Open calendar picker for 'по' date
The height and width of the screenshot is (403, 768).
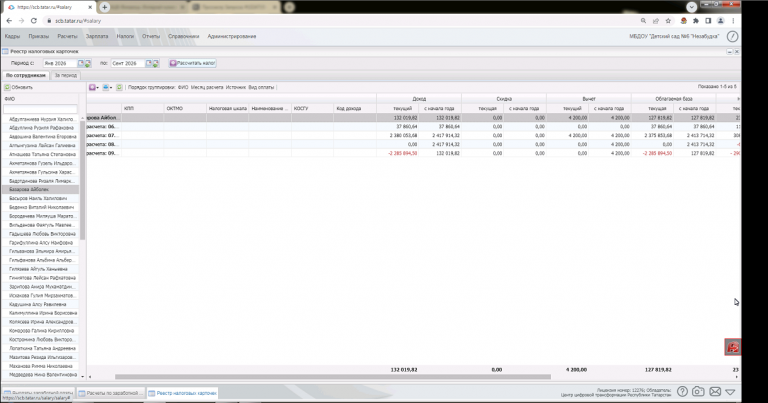(x=149, y=63)
